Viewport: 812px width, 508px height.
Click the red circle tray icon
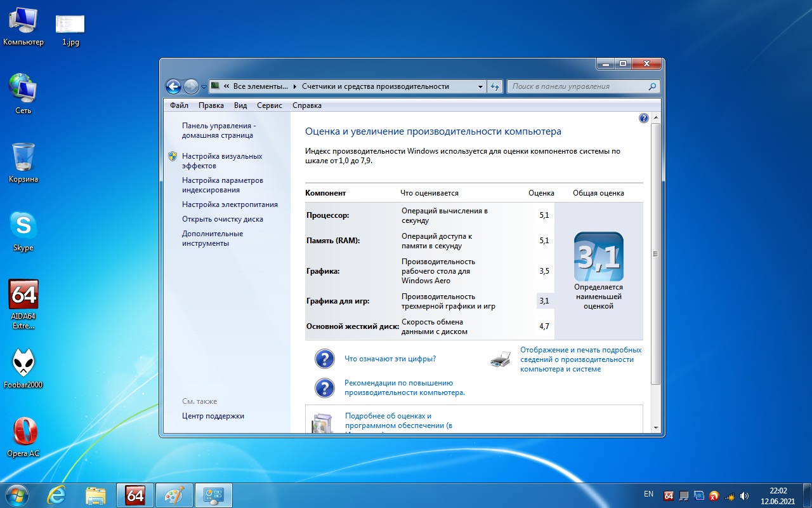(x=714, y=495)
